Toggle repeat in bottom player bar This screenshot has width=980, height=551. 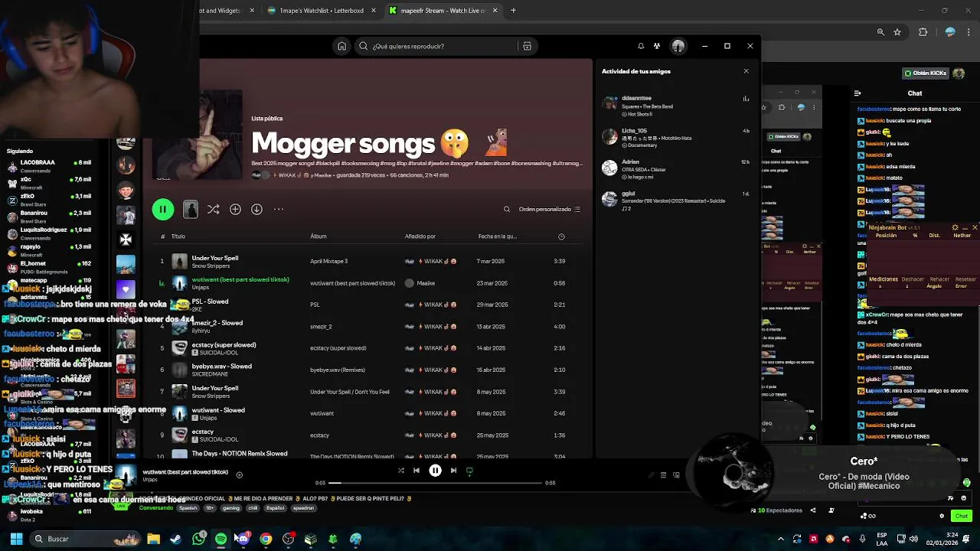pyautogui.click(x=469, y=471)
